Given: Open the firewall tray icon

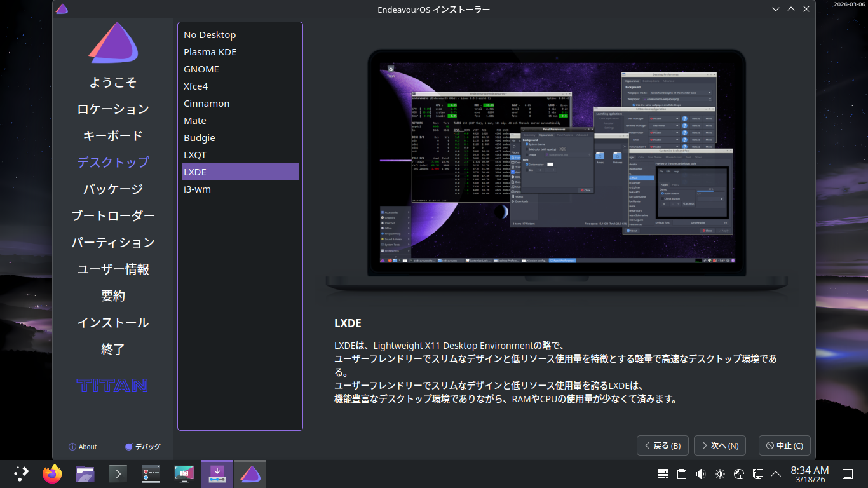Looking at the screenshot, I should click(x=662, y=474).
